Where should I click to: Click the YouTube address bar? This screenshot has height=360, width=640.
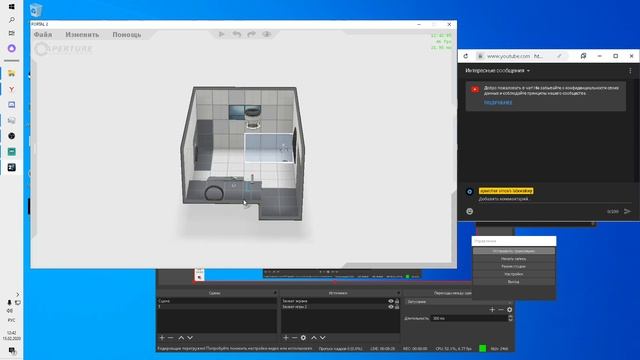(x=522, y=56)
